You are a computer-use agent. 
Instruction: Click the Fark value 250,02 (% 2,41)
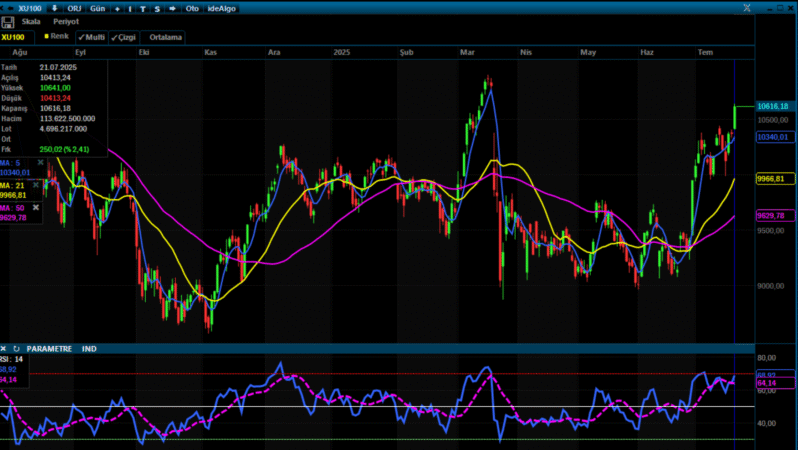click(64, 149)
